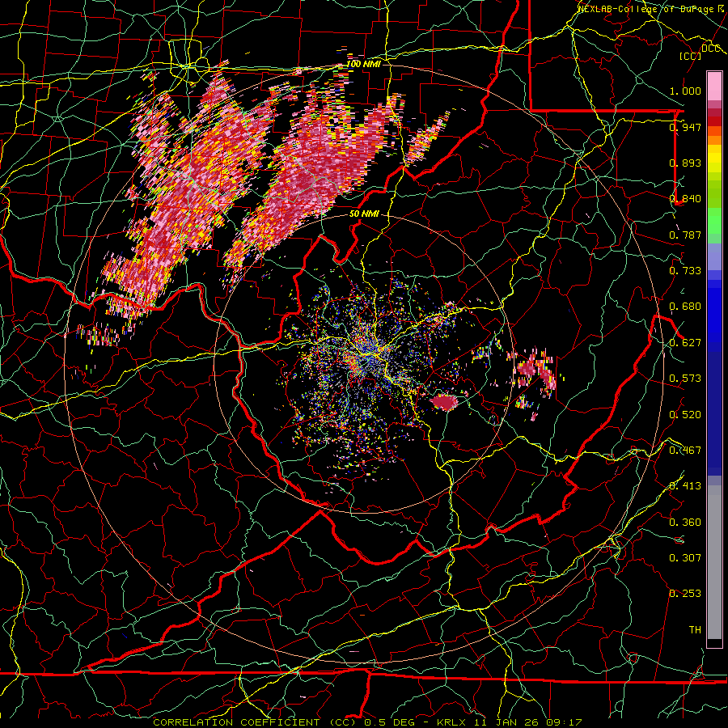Click the "[CC]" legend header label

pos(691,56)
